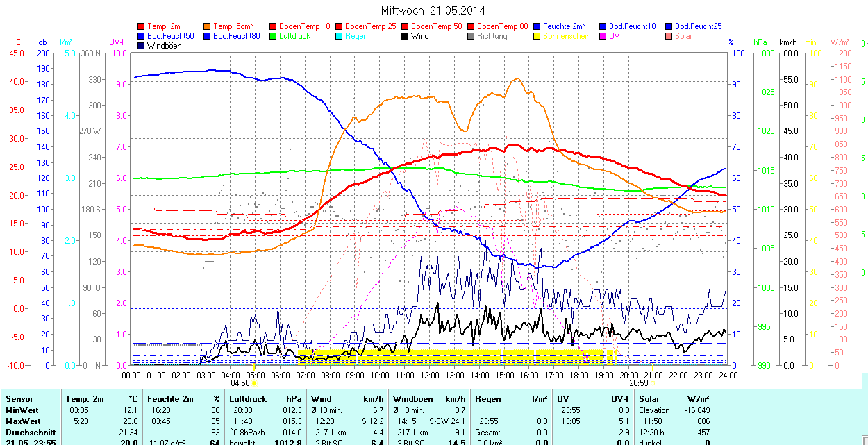The height and width of the screenshot is (445, 868).
Task: Click the 06:00 tick on the time axis
Action: click(281, 375)
